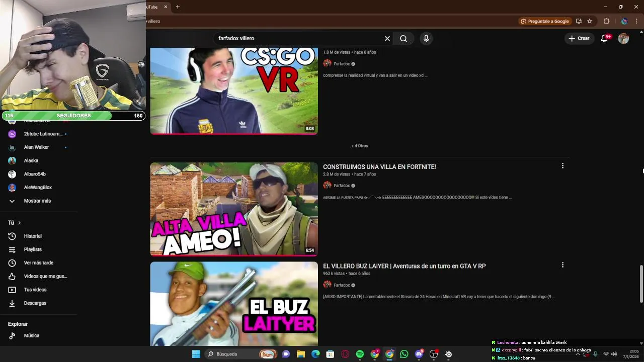Open CS:GO VR video thumbnail
The height and width of the screenshot is (362, 644).
click(x=234, y=91)
